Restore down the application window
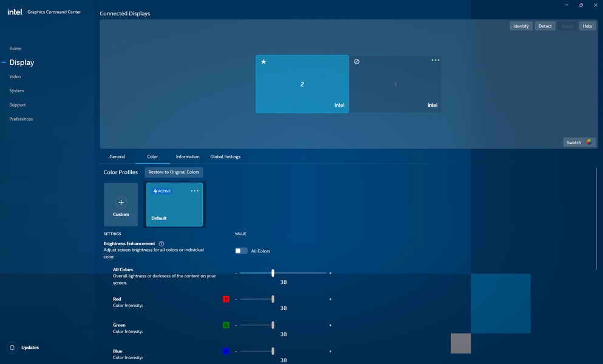603x364 pixels. click(581, 5)
